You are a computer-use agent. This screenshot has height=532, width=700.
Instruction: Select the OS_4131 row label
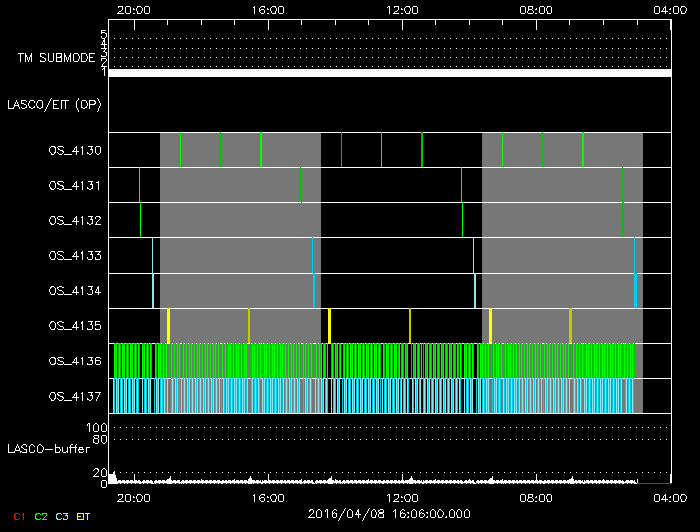(74, 185)
